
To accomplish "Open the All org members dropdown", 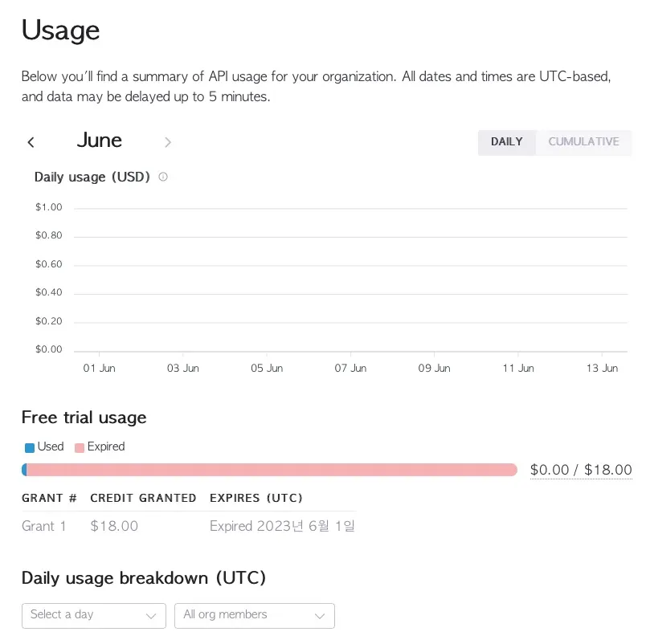I will (254, 615).
